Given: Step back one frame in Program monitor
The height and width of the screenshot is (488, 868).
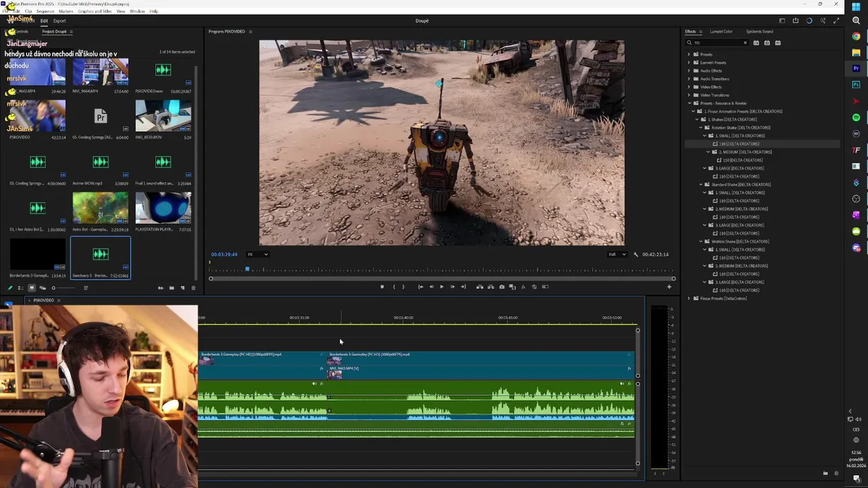Looking at the screenshot, I should coord(431,287).
